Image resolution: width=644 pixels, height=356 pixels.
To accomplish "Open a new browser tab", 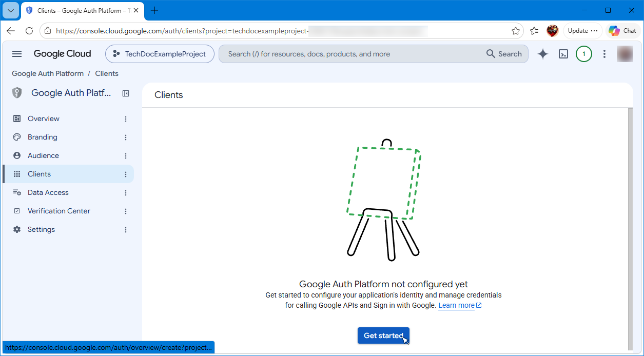I will click(x=154, y=10).
